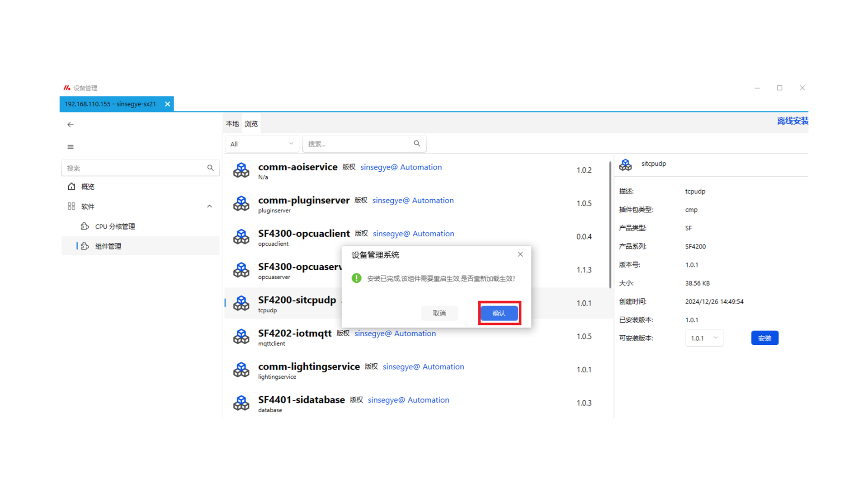Collapse the 软件 section chevron
The height and width of the screenshot is (488, 868).
tap(209, 206)
